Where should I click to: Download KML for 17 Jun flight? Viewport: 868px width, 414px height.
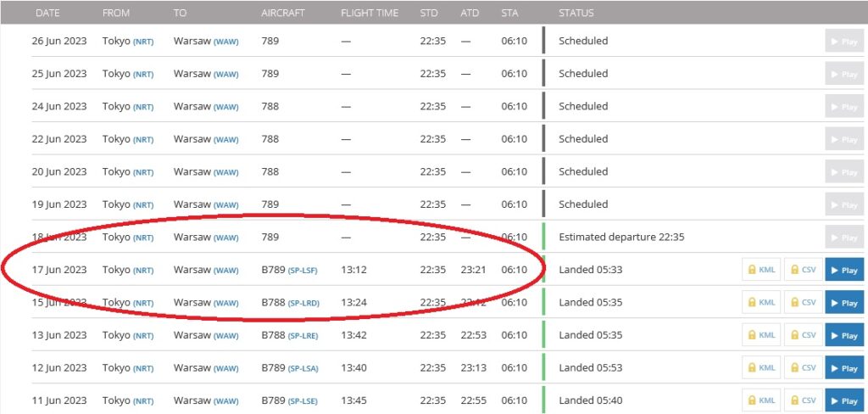pyautogui.click(x=761, y=270)
